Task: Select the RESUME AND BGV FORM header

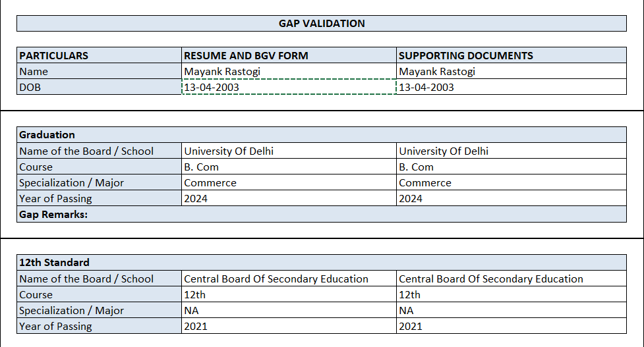Action: click(x=289, y=55)
